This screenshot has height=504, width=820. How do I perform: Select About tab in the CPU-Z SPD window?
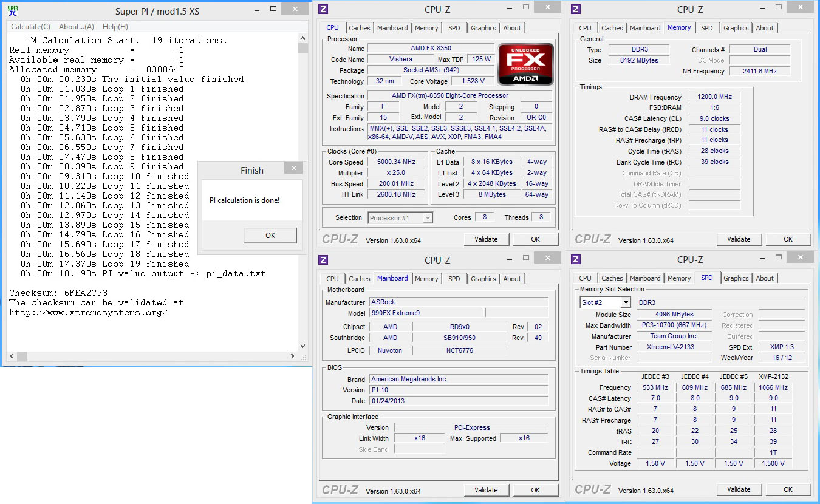765,279
